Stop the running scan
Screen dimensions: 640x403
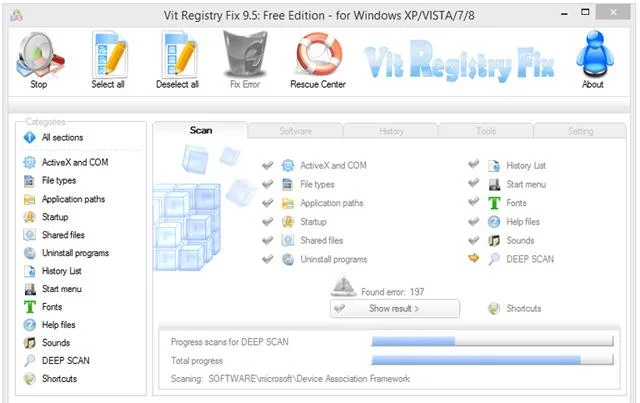(39, 60)
